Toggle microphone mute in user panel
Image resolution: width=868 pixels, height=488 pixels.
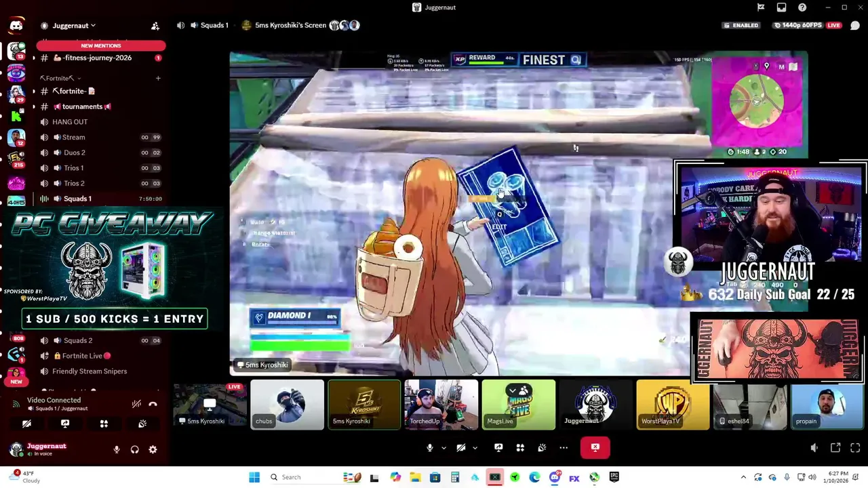coord(117,449)
